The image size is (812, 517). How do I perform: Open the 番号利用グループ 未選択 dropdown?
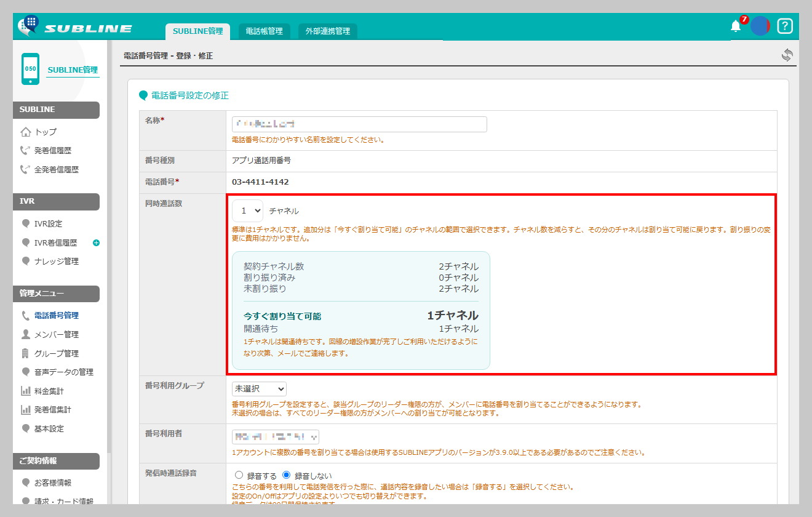coord(259,389)
